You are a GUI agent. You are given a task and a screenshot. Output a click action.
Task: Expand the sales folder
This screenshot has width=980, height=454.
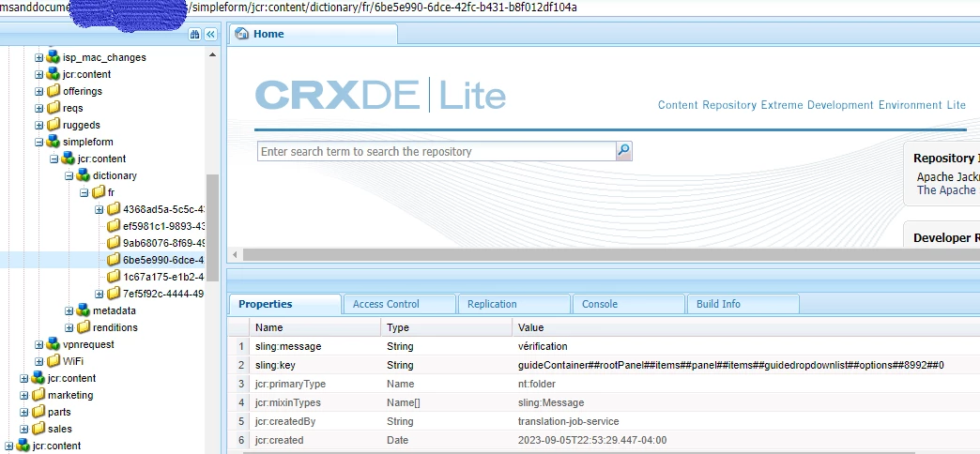pyautogui.click(x=23, y=429)
